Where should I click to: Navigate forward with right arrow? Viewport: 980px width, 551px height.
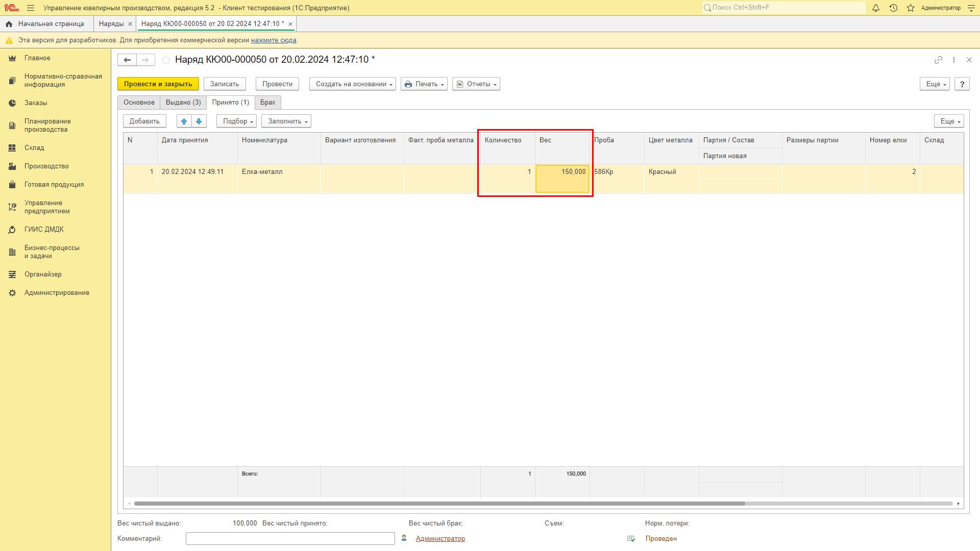(145, 60)
